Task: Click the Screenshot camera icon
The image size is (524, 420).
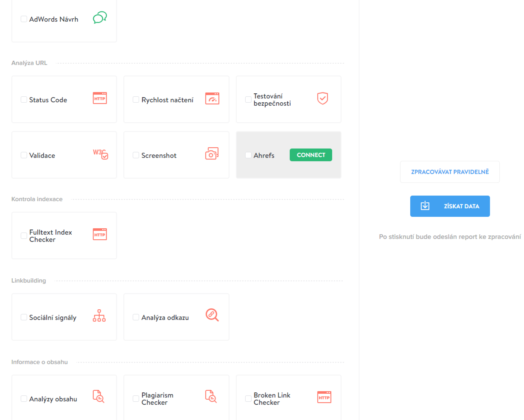Action: [x=212, y=154]
